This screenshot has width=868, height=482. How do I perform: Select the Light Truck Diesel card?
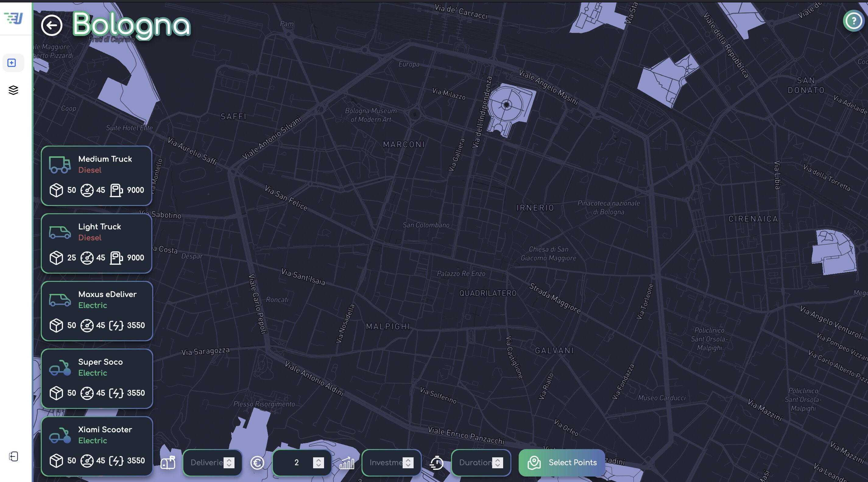click(x=96, y=243)
